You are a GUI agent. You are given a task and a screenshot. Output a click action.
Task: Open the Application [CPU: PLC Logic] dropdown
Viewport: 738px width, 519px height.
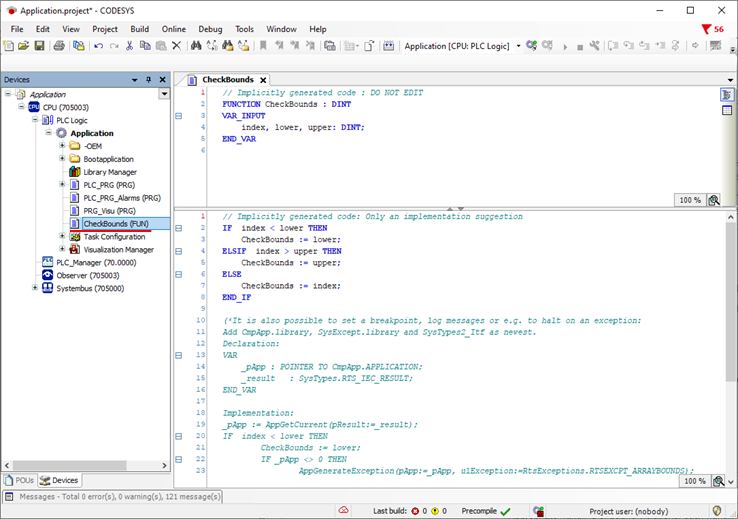pos(518,46)
